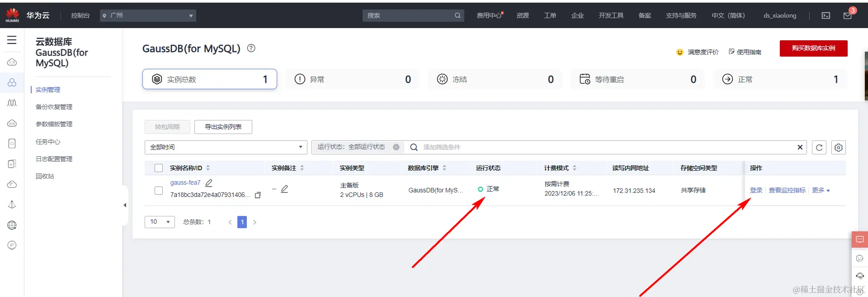
Task: Open the ds_xiaolong account menu
Action: tap(780, 15)
